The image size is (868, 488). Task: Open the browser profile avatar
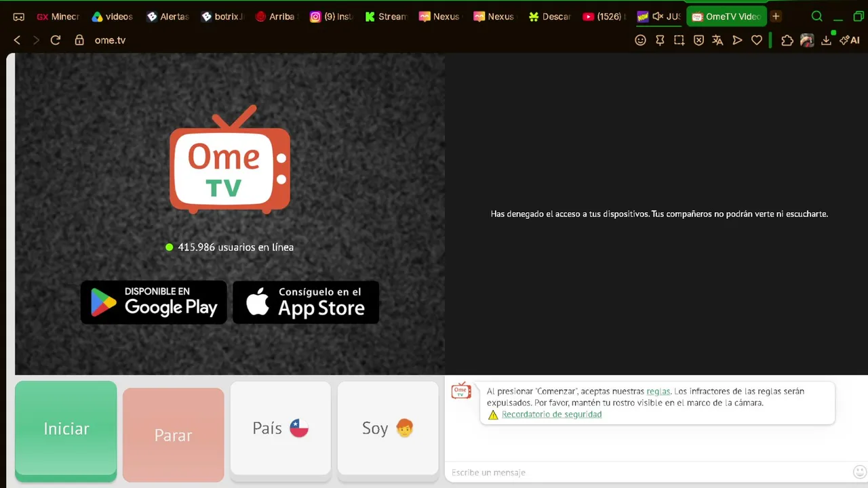point(807,40)
